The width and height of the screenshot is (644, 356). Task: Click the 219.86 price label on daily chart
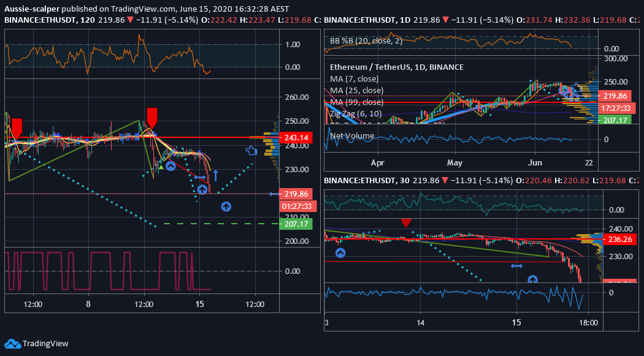(615, 96)
